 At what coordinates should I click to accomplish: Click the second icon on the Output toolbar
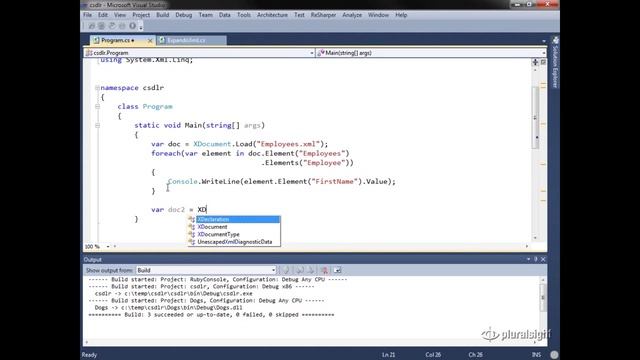click(300, 270)
